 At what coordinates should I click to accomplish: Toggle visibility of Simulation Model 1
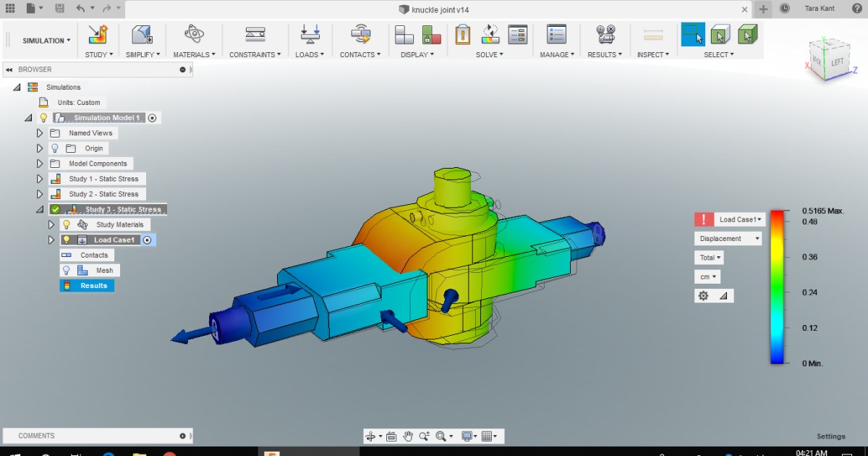(44, 117)
